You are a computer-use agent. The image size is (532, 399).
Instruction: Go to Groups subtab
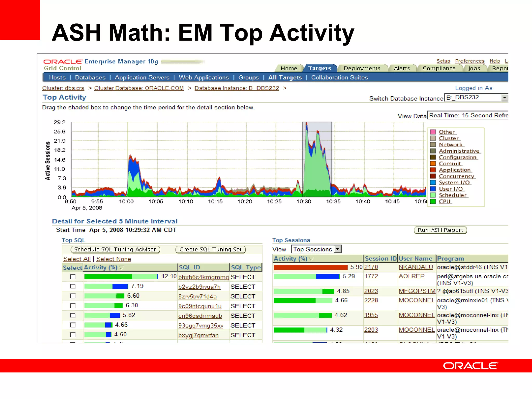(x=249, y=77)
